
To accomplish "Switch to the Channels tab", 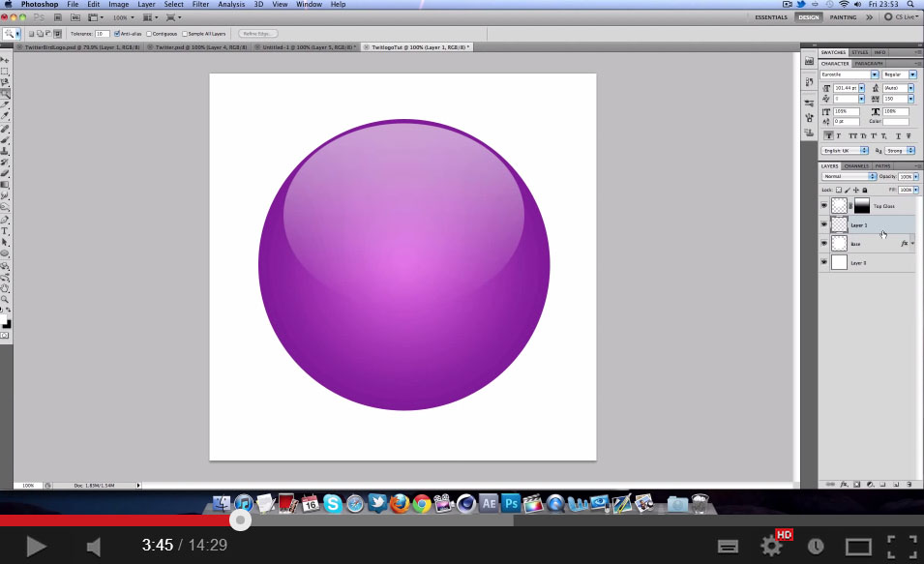I will [x=858, y=165].
